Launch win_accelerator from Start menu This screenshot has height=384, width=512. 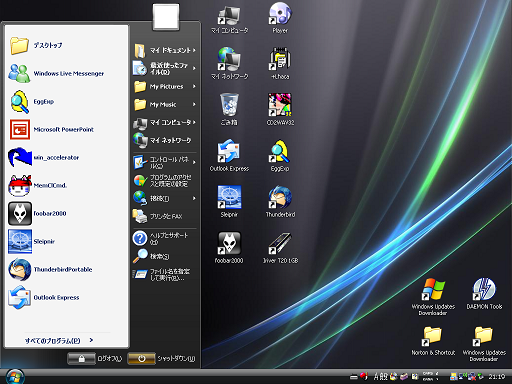tap(67, 157)
